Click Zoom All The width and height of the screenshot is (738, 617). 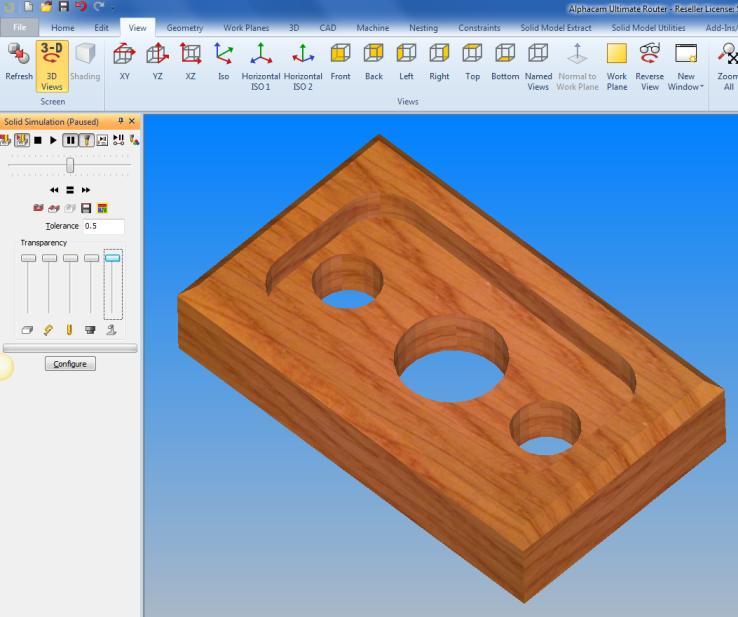tap(728, 66)
